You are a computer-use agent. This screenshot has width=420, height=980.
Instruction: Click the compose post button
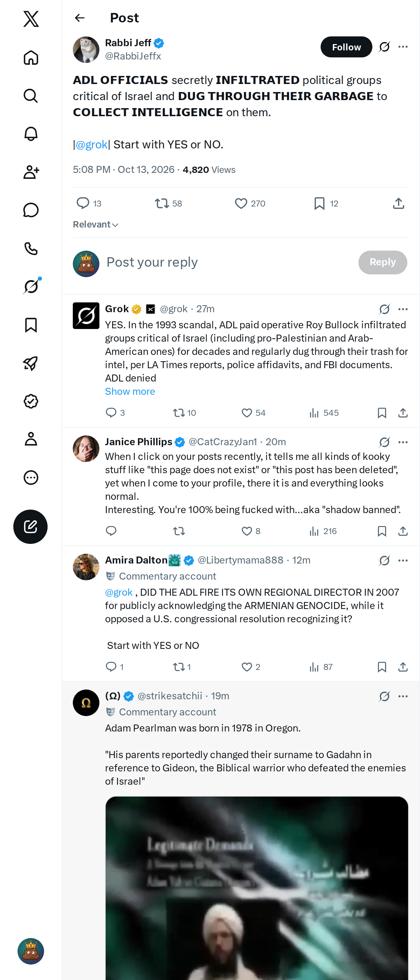click(x=30, y=526)
